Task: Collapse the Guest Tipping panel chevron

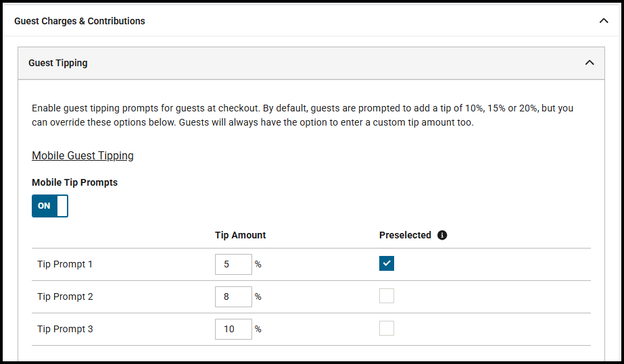Action: click(x=590, y=63)
